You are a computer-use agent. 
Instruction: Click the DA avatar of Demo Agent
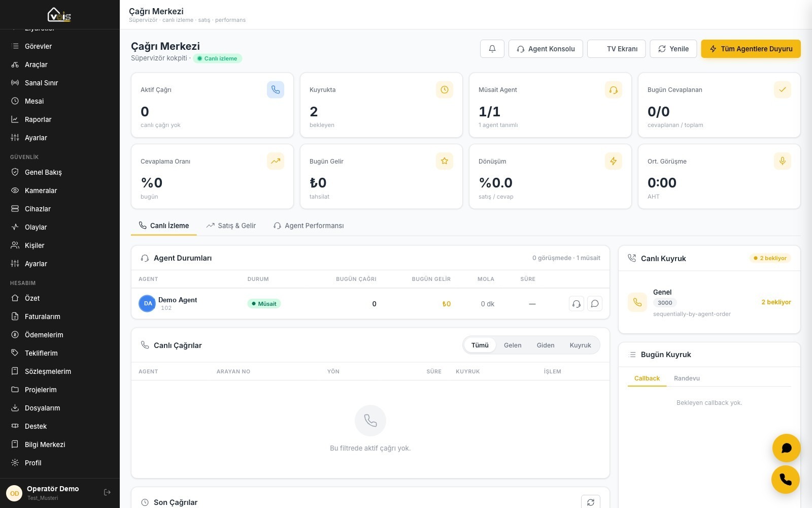coord(147,303)
